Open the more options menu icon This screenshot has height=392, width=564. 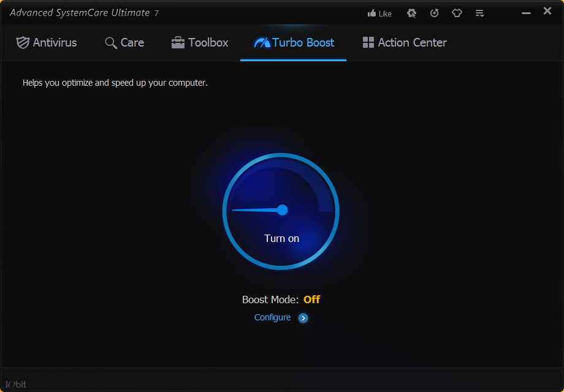pyautogui.click(x=479, y=13)
